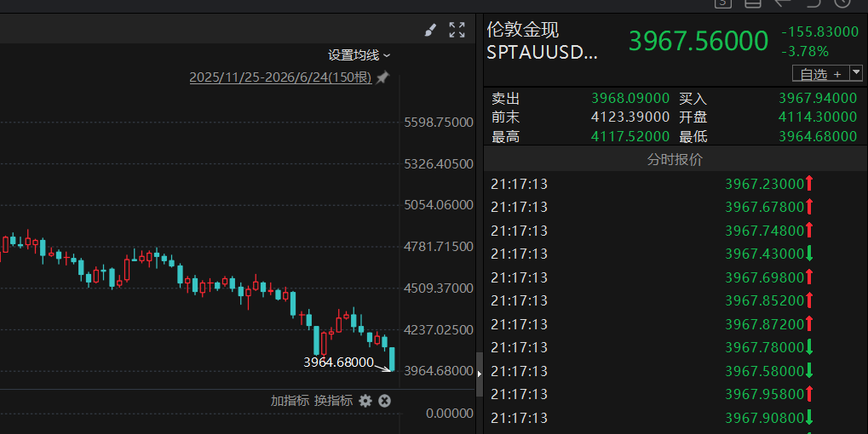Click 换指标 to switch indicator
Image resolution: width=868 pixels, height=434 pixels.
[x=333, y=401]
